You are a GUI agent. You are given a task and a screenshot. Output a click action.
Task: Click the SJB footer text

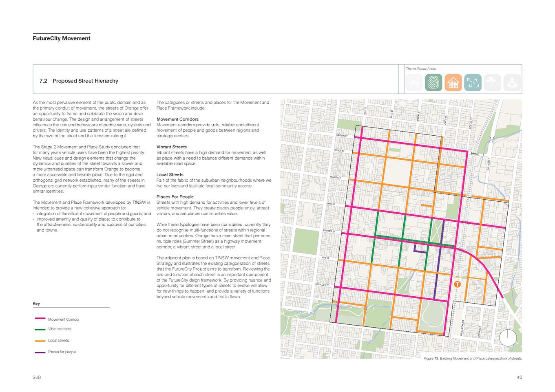[x=37, y=377]
